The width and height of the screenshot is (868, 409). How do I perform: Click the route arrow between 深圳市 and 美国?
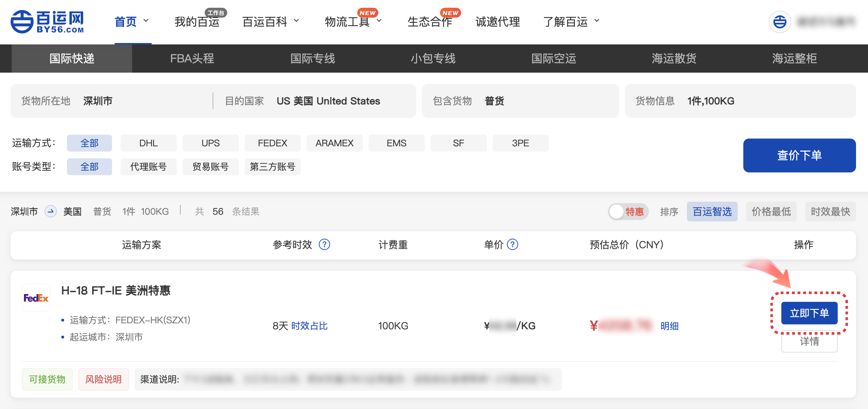(51, 212)
